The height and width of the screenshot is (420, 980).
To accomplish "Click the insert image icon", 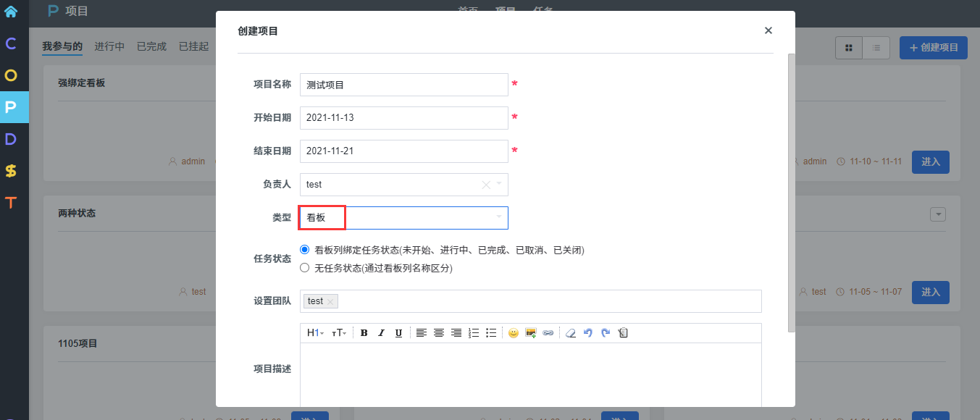I will 531,333.
